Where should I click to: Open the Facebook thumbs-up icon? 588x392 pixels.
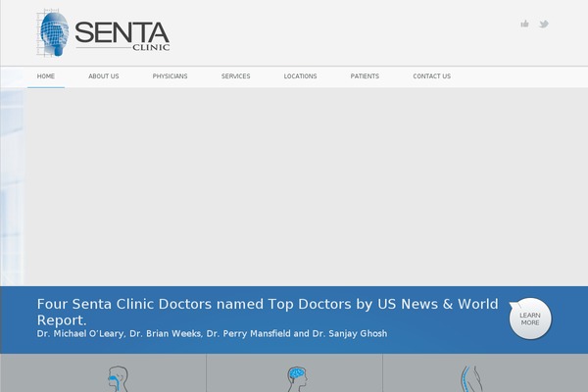[x=524, y=24]
